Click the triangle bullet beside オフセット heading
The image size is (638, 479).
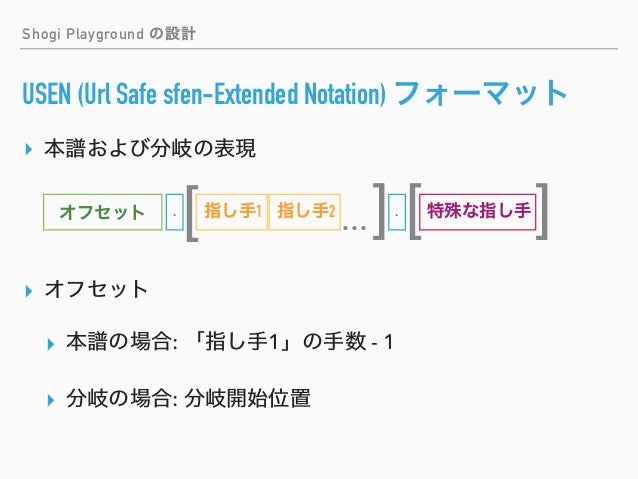coord(28,291)
